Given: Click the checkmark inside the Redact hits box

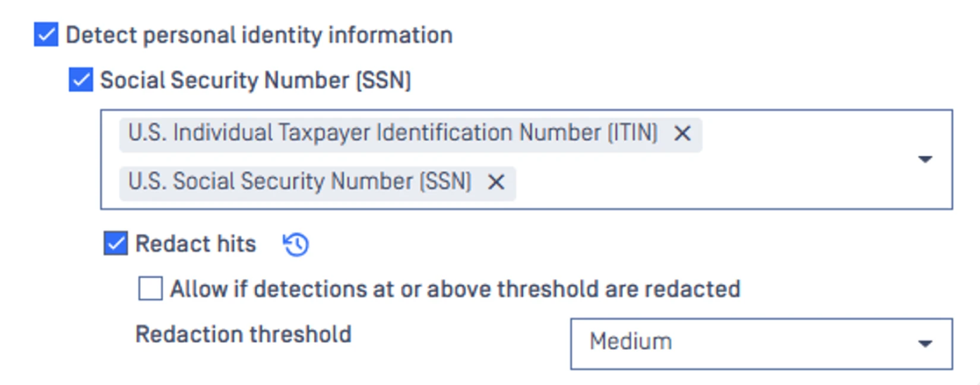Looking at the screenshot, I should (116, 244).
